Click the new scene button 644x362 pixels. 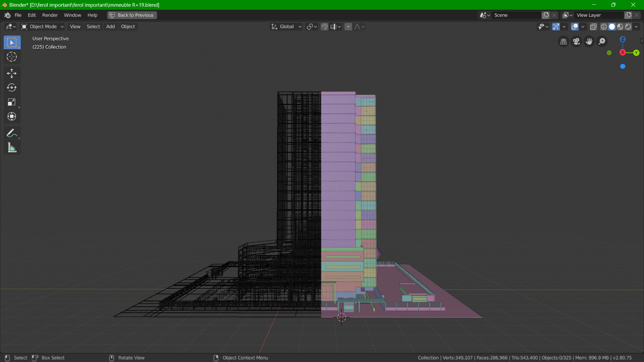coord(546,15)
